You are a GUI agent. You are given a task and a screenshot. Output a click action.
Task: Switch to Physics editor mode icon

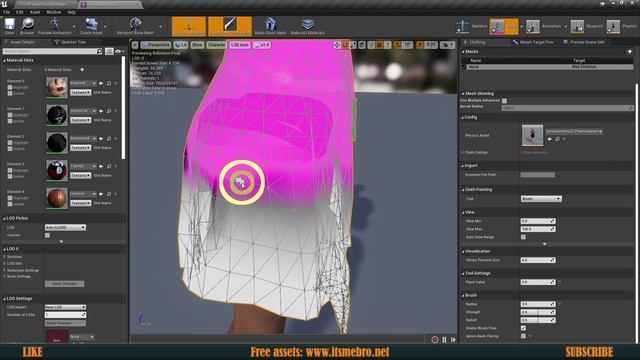pos(613,27)
